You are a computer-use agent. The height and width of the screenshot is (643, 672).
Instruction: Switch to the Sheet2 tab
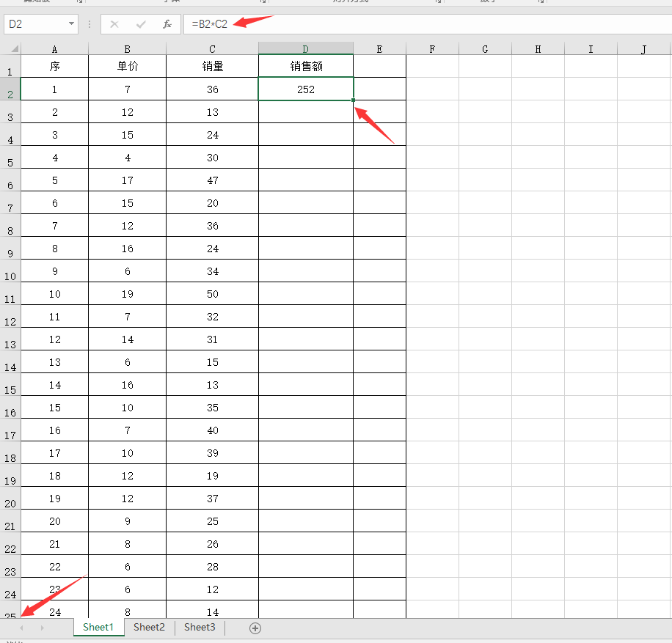pyautogui.click(x=149, y=627)
